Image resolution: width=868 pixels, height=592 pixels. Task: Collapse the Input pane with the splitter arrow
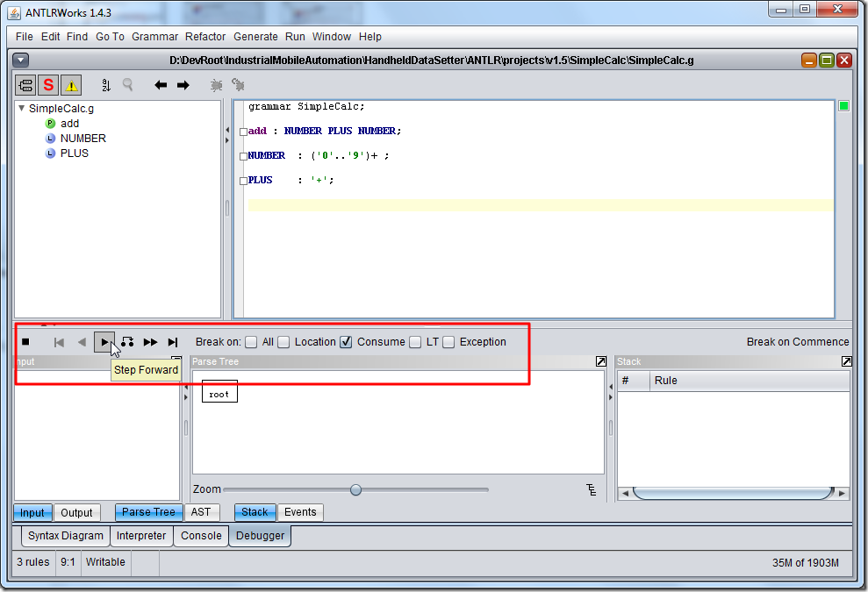tap(185, 387)
